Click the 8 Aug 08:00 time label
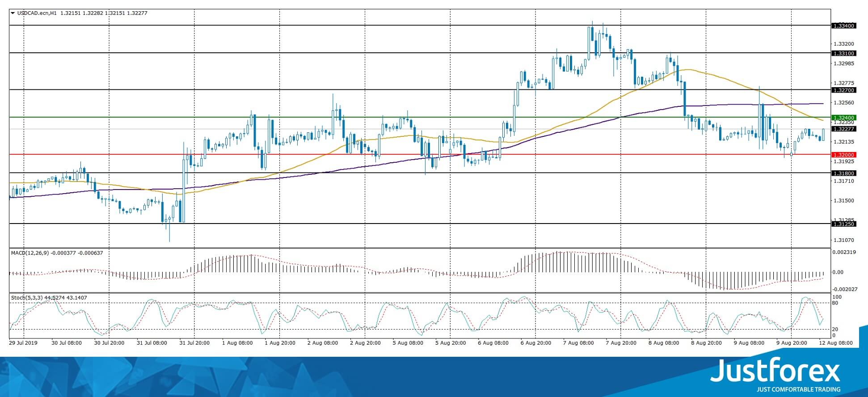Screen dimensions: 868x397 coord(664,343)
